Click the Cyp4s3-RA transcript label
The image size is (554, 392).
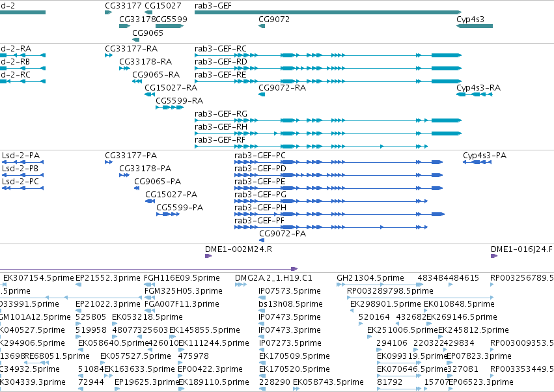click(478, 88)
